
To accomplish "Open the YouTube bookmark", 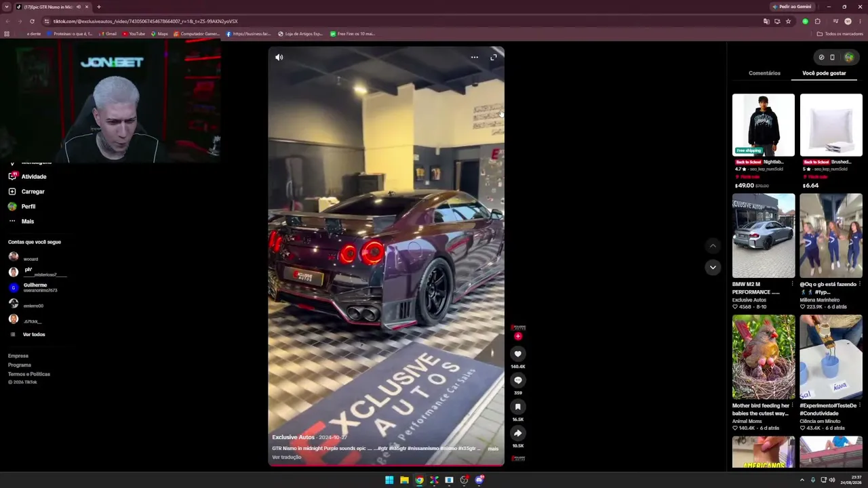I will [134, 34].
